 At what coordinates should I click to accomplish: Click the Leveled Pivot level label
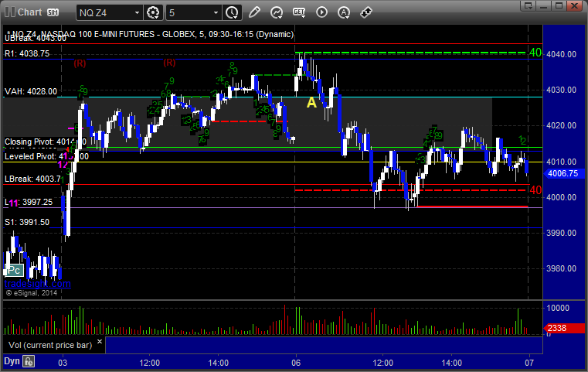[x=46, y=156]
